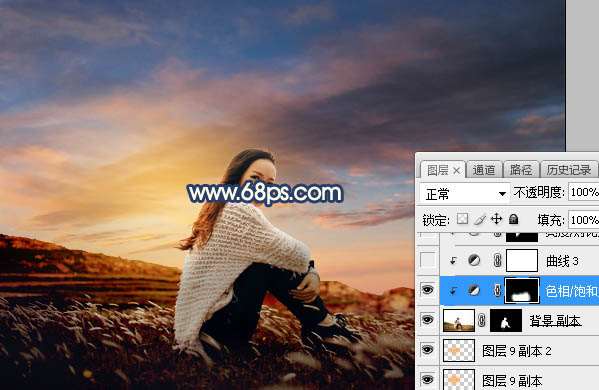Image resolution: width=599 pixels, height=390 pixels.
Task: Click the lock transparent pixels icon
Action: coord(462,219)
